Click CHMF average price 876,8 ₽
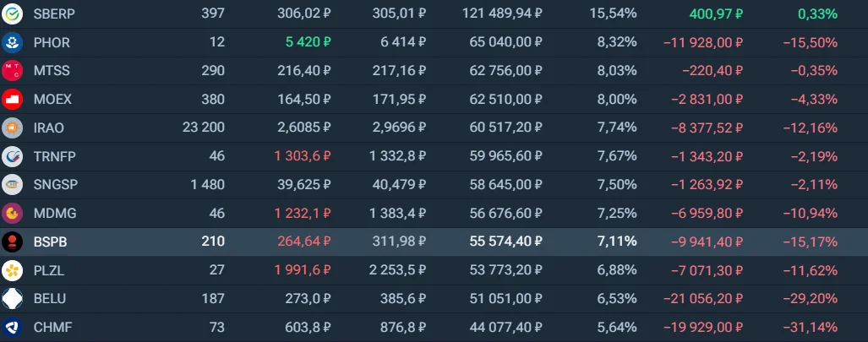Screen dimensions: 868x342 [x=402, y=328]
